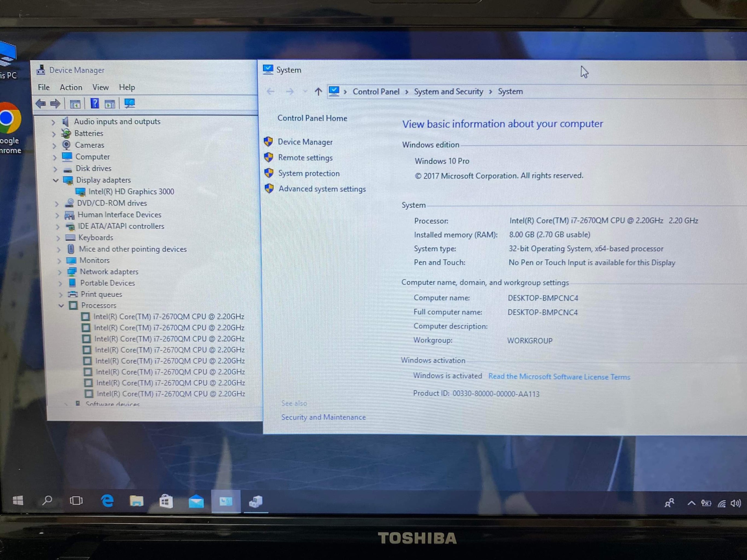Open Remote settings link
The width and height of the screenshot is (747, 560).
click(x=305, y=157)
